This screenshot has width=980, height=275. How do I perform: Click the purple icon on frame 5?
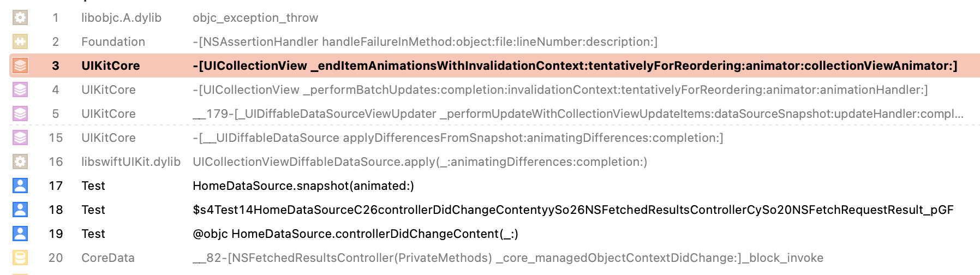click(x=20, y=113)
